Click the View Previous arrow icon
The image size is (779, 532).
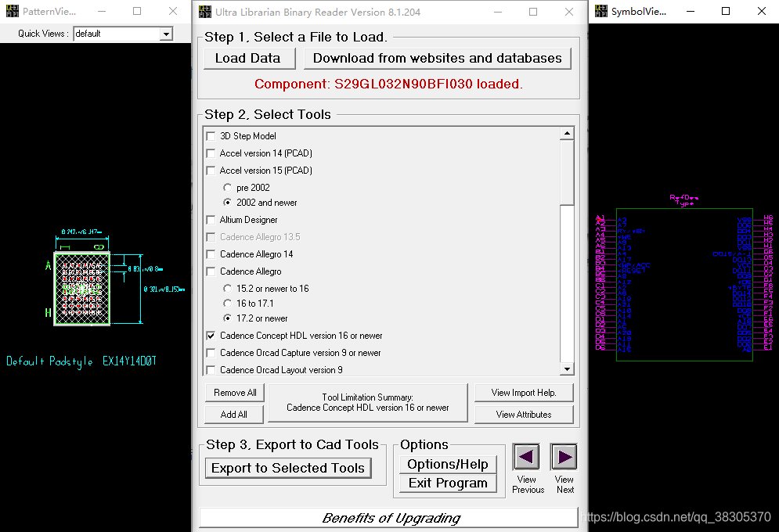pos(526,457)
